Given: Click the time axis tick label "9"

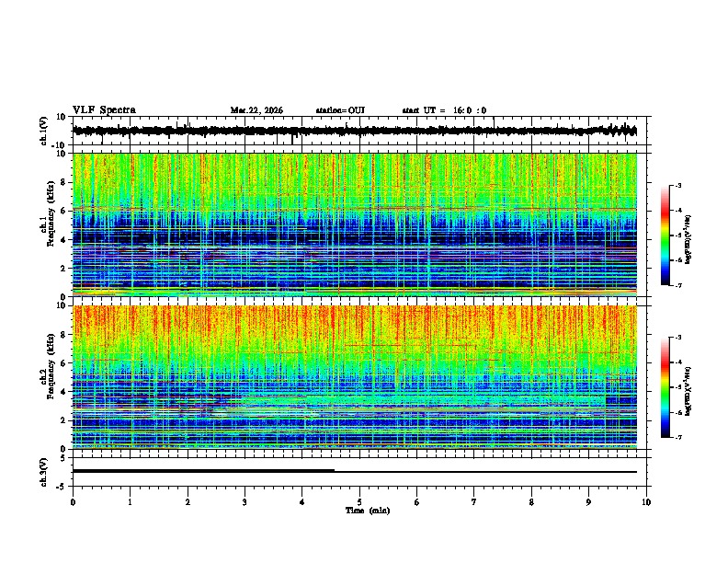Looking at the screenshot, I should [x=588, y=502].
